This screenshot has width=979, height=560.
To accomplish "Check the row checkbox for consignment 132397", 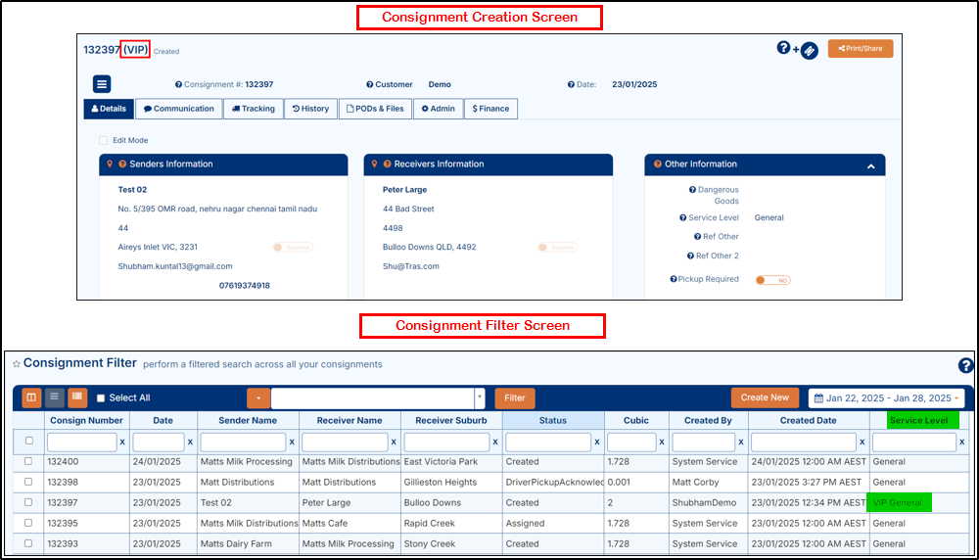I will [x=28, y=502].
